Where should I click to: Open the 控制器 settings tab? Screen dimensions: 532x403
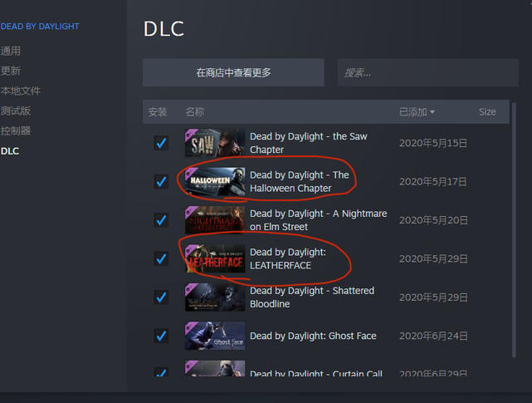pos(16,130)
